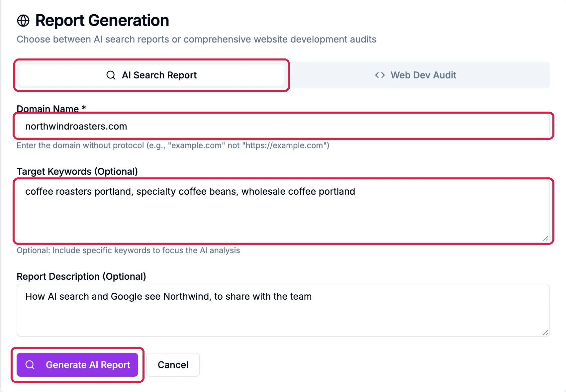Grab the Report Description textarea resize handle
566x392 pixels.
[x=546, y=333]
